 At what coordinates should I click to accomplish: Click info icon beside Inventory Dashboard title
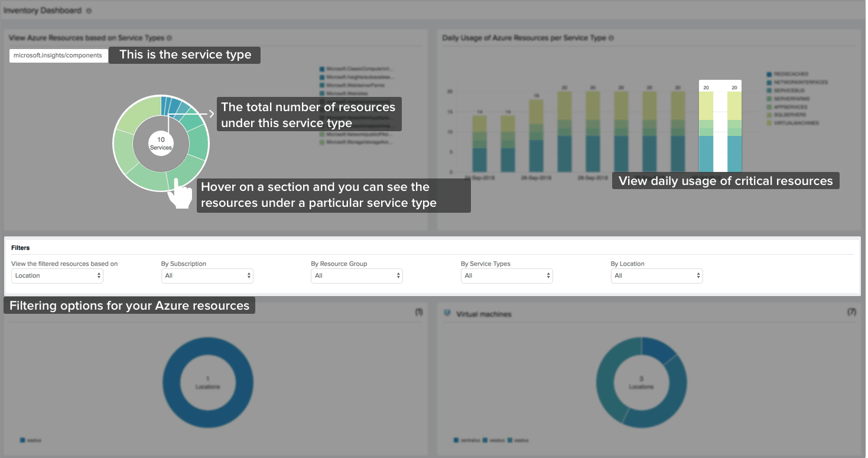[x=89, y=11]
